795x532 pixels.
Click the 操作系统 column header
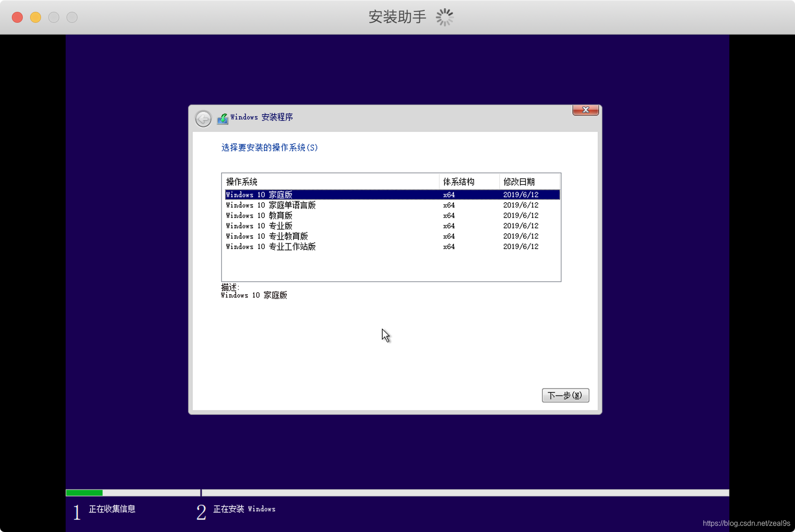[x=330, y=182]
